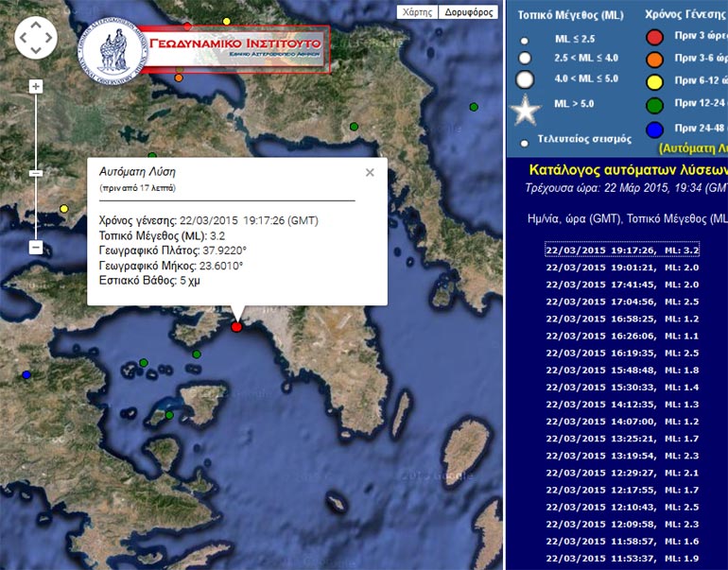Click the map pan navigation control
This screenshot has width=728, height=570.
point(36,37)
